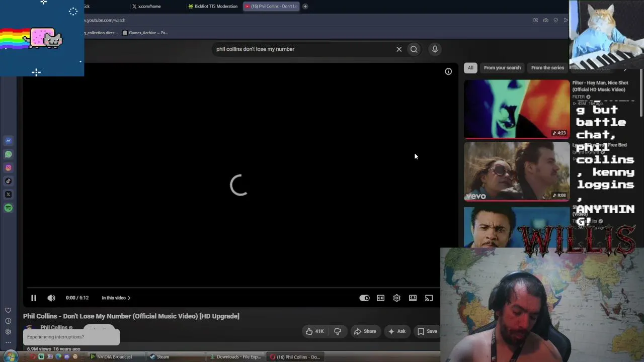Open Instagram in the browser sidebar

point(8,168)
